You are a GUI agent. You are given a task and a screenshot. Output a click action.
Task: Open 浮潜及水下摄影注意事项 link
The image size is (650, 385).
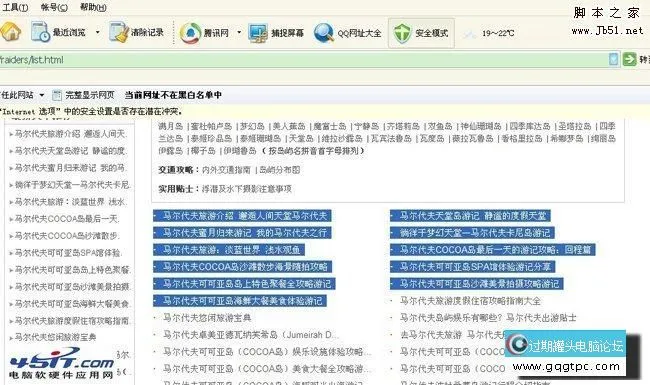[247, 189]
